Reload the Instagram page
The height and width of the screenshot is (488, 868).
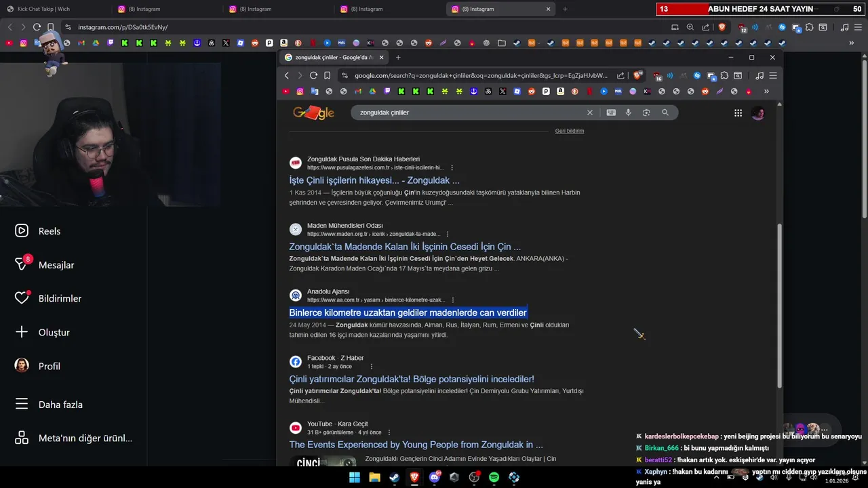(37, 27)
